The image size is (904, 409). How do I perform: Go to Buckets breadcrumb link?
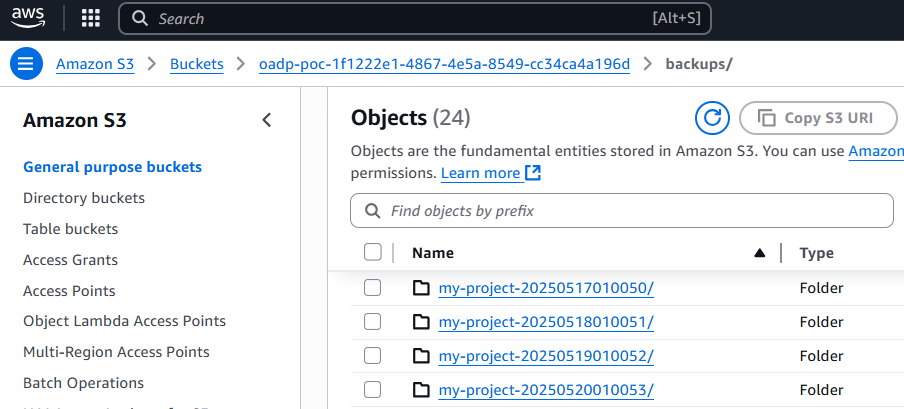pos(197,64)
